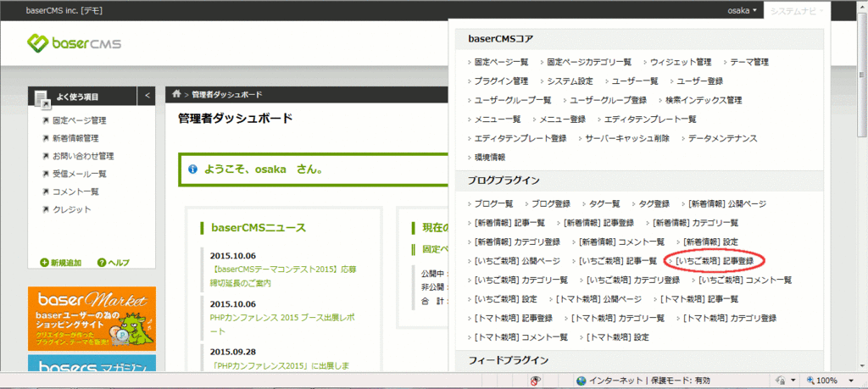Open the PHPカンファレンス2015に出展 news link

coord(280,365)
